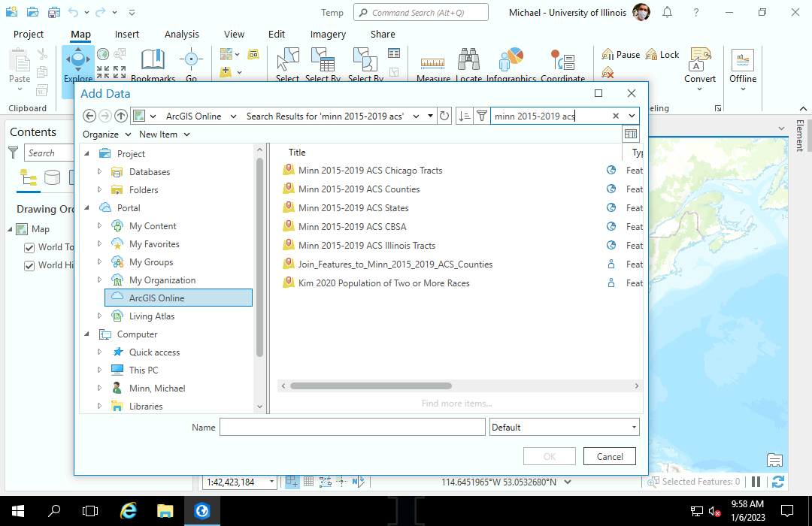Image resolution: width=812 pixels, height=526 pixels.
Task: Click the Up one level arrow icon
Action: tap(121, 116)
